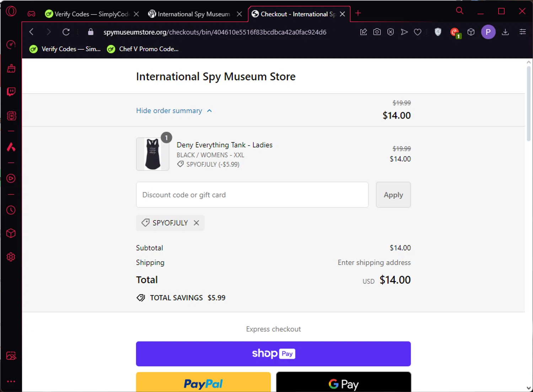Open the sidebar three-dots more menu
Viewport: 533px width, 392px height.
tap(11, 381)
